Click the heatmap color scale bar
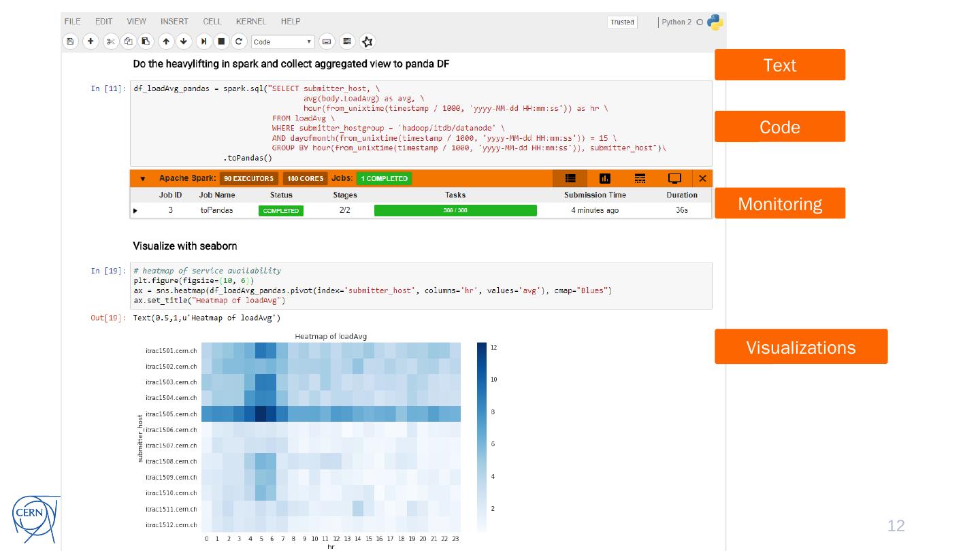The image size is (980, 551). tap(482, 437)
